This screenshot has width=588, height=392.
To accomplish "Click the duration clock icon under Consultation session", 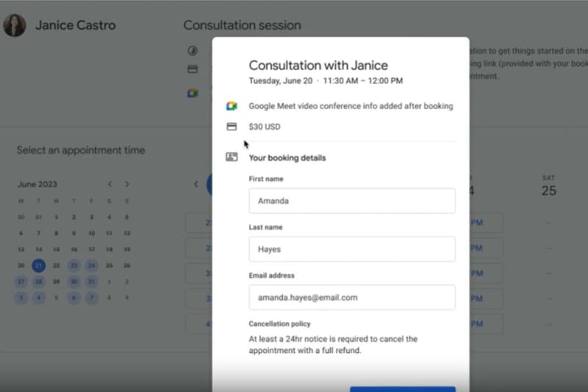I will point(193,51).
